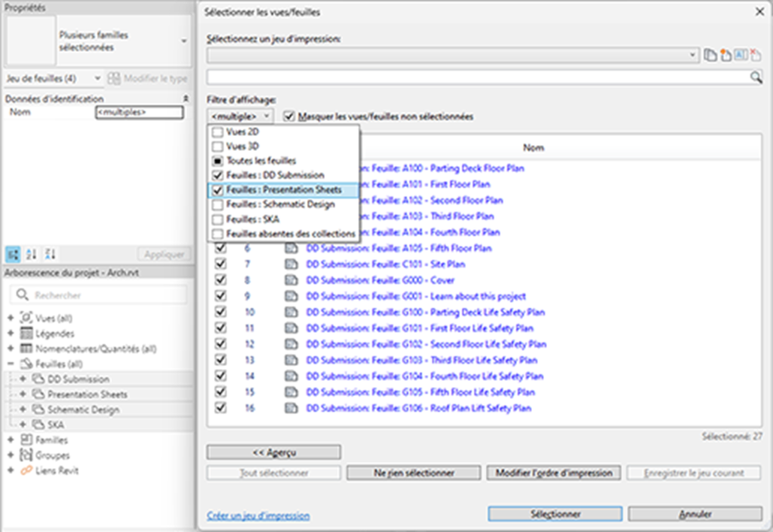Open the Créer un jeu d'impression link
The image size is (773, 532).
click(258, 516)
